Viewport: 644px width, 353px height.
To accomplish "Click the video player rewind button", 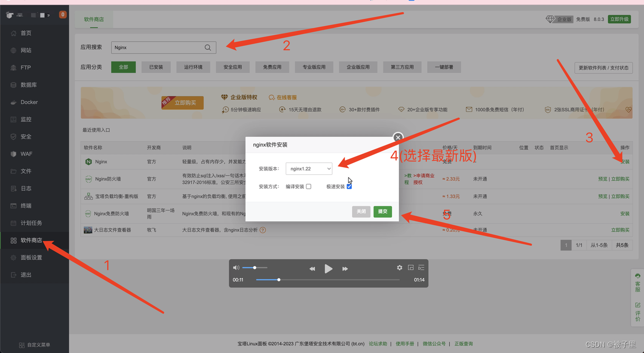I will [x=312, y=269].
